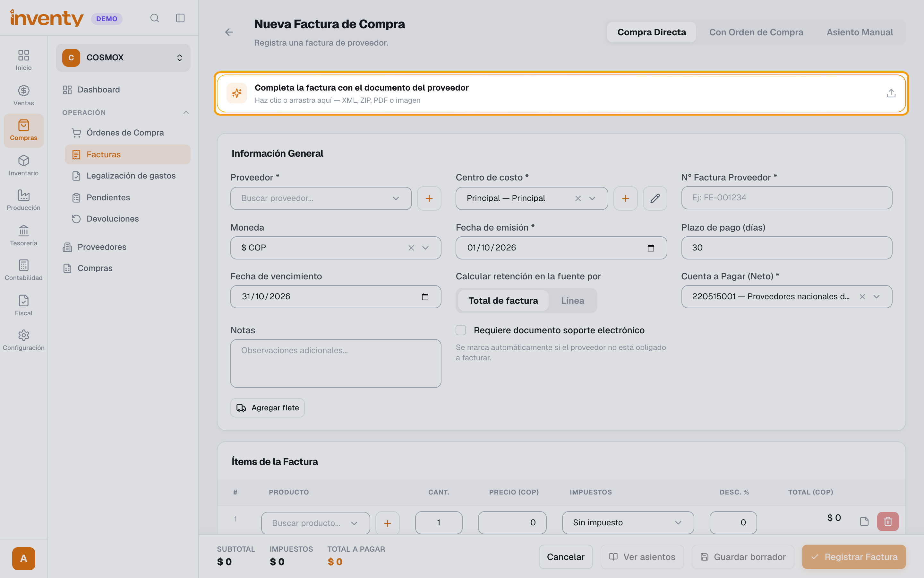Viewport: 924px width, 578px height.
Task: Add new centro de costo plus button
Action: pyautogui.click(x=625, y=198)
